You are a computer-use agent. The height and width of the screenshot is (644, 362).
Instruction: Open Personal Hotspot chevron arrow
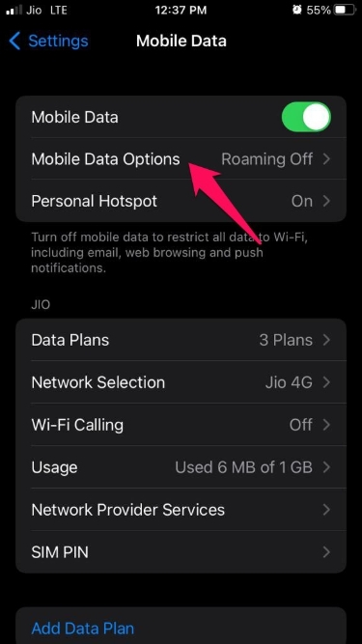pyautogui.click(x=326, y=201)
